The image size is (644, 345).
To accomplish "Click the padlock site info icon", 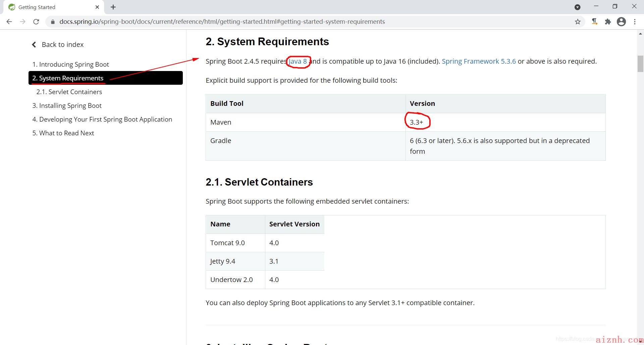I will (53, 22).
